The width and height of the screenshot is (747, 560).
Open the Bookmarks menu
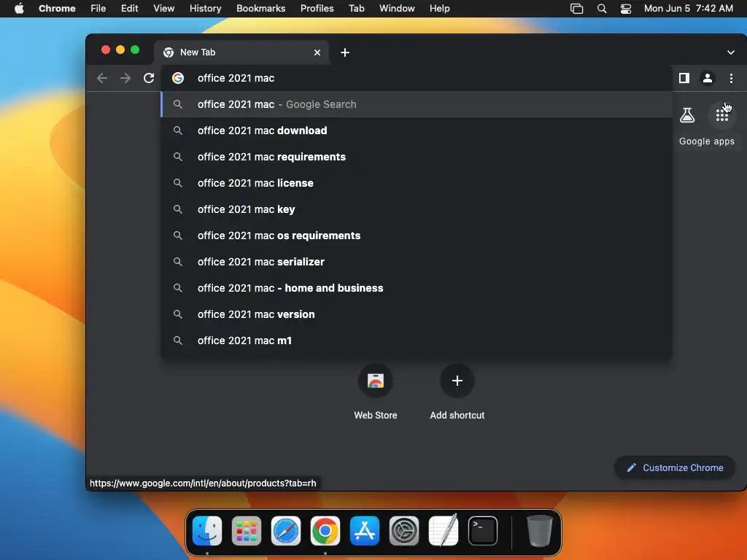click(x=260, y=9)
